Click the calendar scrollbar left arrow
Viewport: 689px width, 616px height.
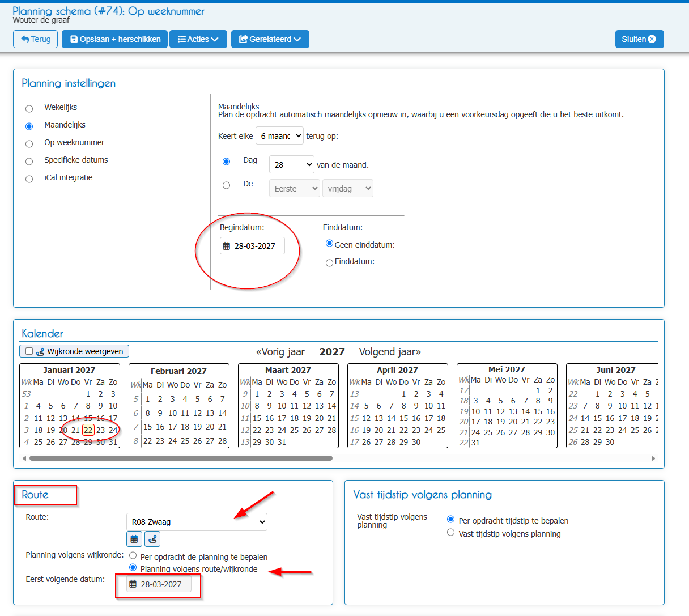click(24, 458)
